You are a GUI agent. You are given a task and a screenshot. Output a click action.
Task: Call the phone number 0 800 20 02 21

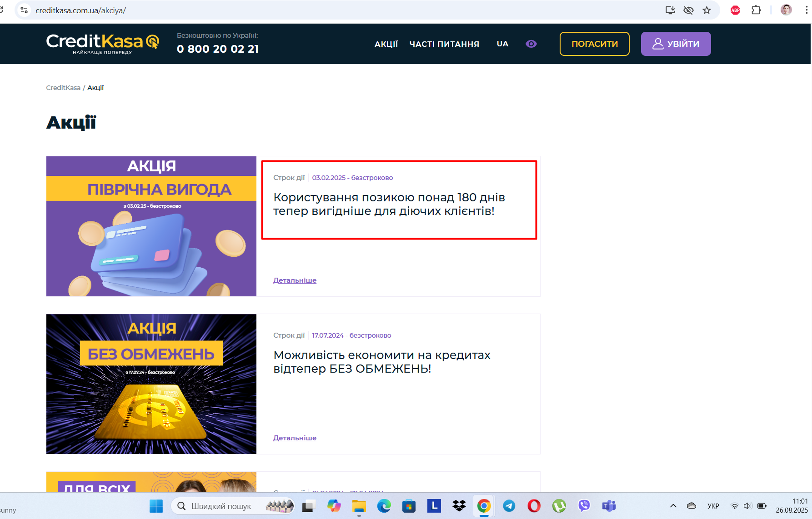[218, 49]
